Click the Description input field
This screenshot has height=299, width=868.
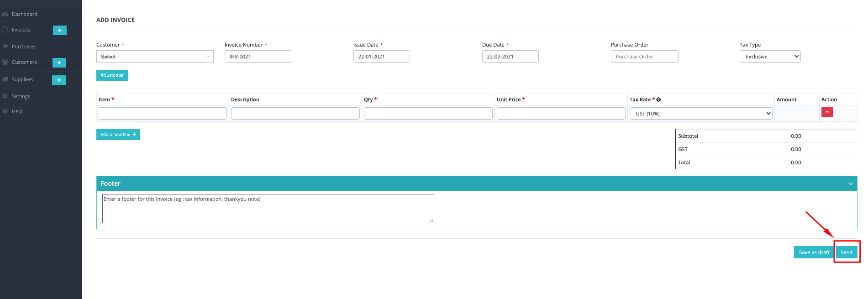point(295,114)
